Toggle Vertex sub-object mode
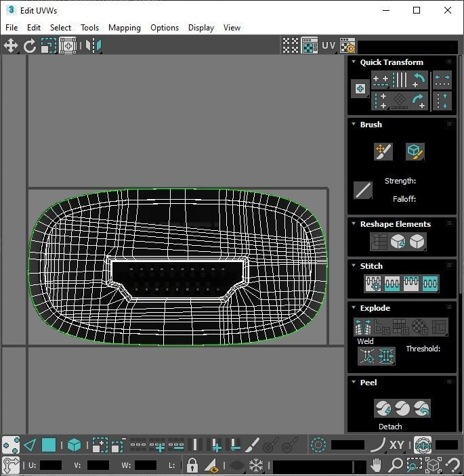The width and height of the screenshot is (464, 476). point(11,445)
